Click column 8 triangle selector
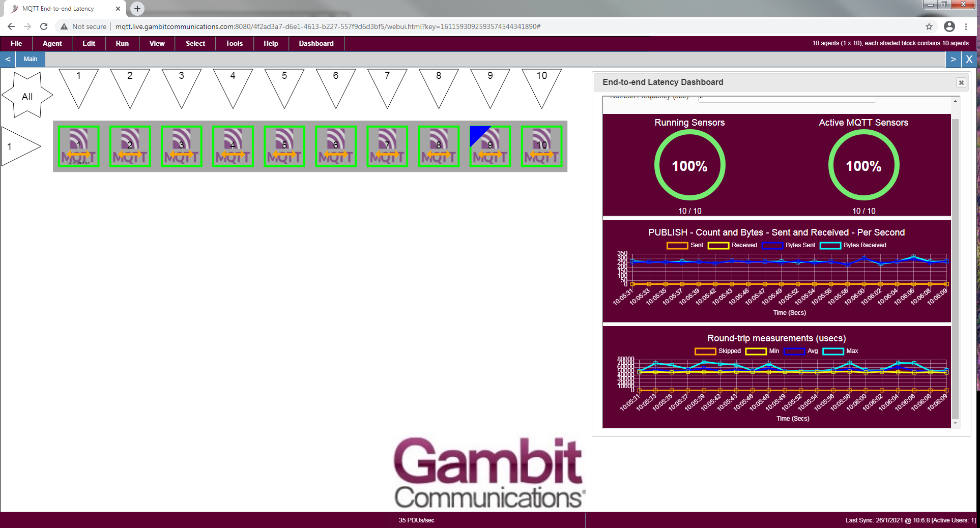The image size is (980, 528). point(439,85)
